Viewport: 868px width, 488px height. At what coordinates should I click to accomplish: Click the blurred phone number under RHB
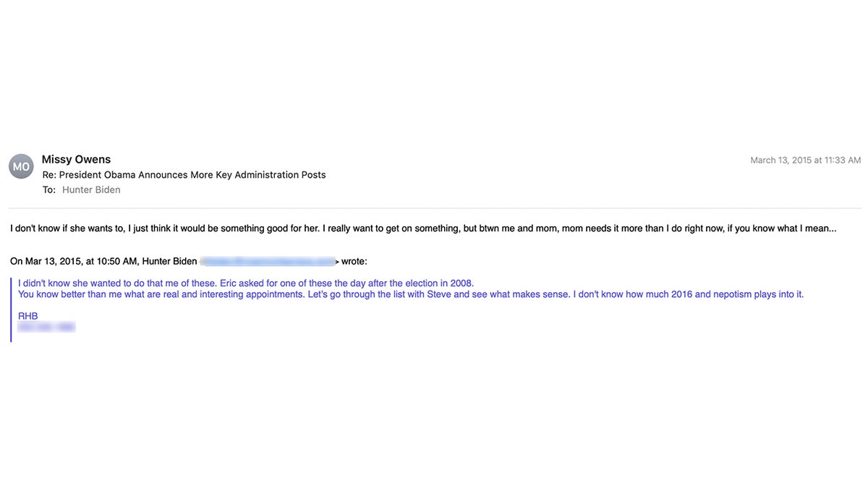46,328
